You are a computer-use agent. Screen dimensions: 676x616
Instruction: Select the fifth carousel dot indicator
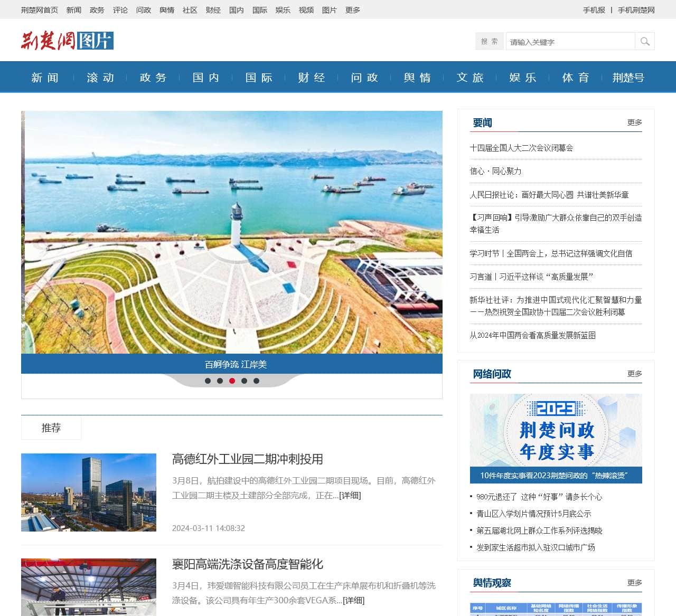[x=256, y=381]
